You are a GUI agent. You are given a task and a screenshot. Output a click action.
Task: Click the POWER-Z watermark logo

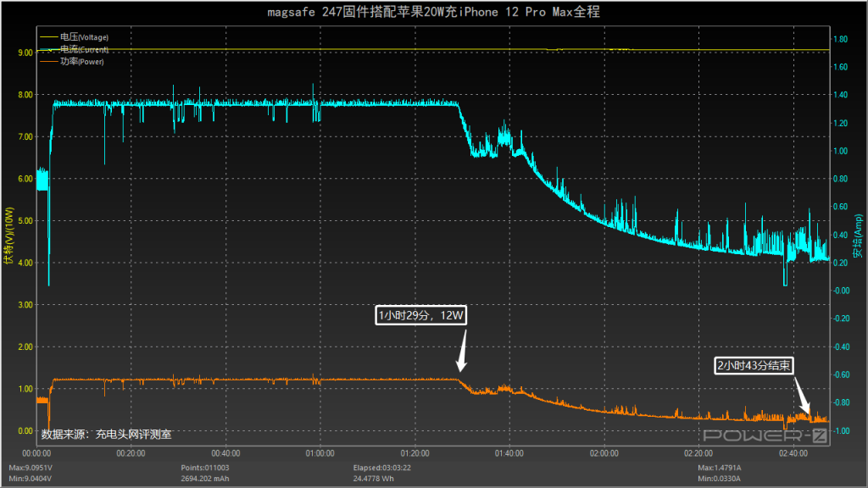tap(765, 436)
